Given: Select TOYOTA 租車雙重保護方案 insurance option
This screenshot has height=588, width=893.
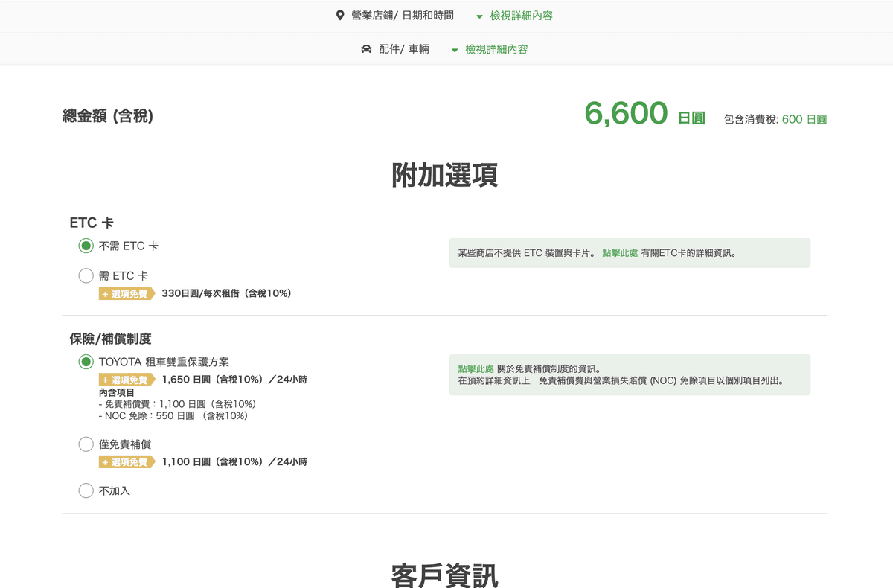Looking at the screenshot, I should point(86,362).
